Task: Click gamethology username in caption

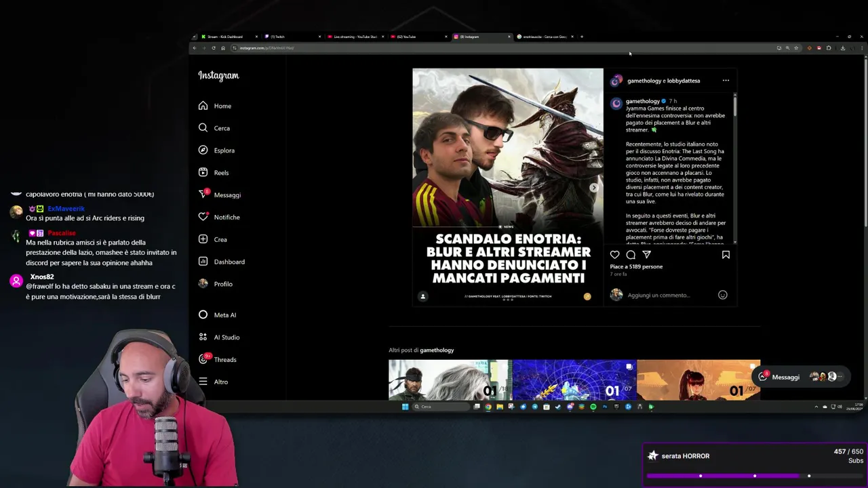Action: coord(642,101)
